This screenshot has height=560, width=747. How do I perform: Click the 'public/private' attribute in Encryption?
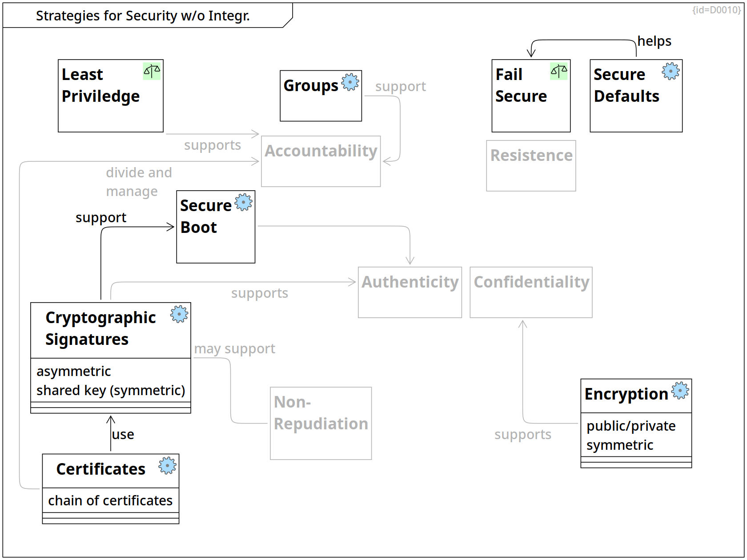click(631, 426)
